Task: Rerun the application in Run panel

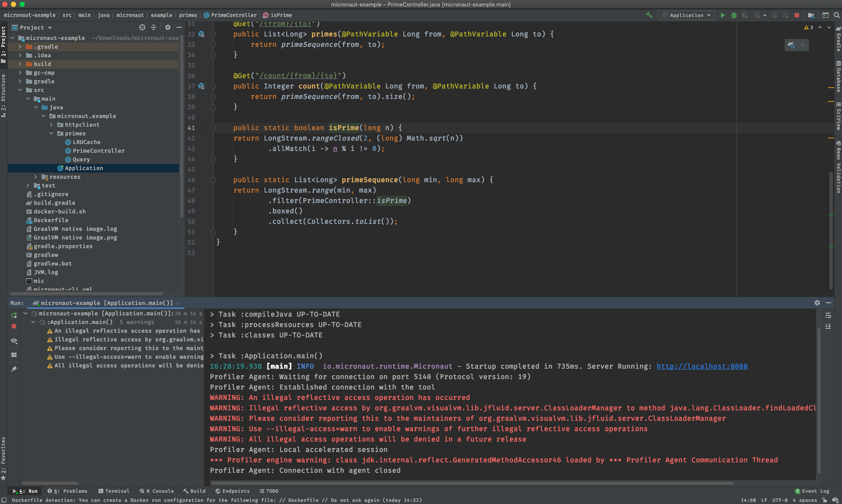Action: point(14,315)
